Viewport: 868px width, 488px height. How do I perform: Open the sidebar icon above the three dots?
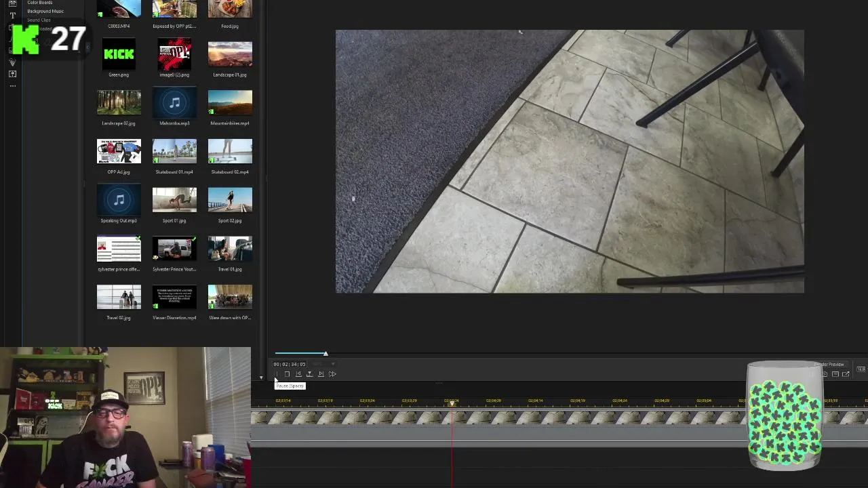click(12, 74)
